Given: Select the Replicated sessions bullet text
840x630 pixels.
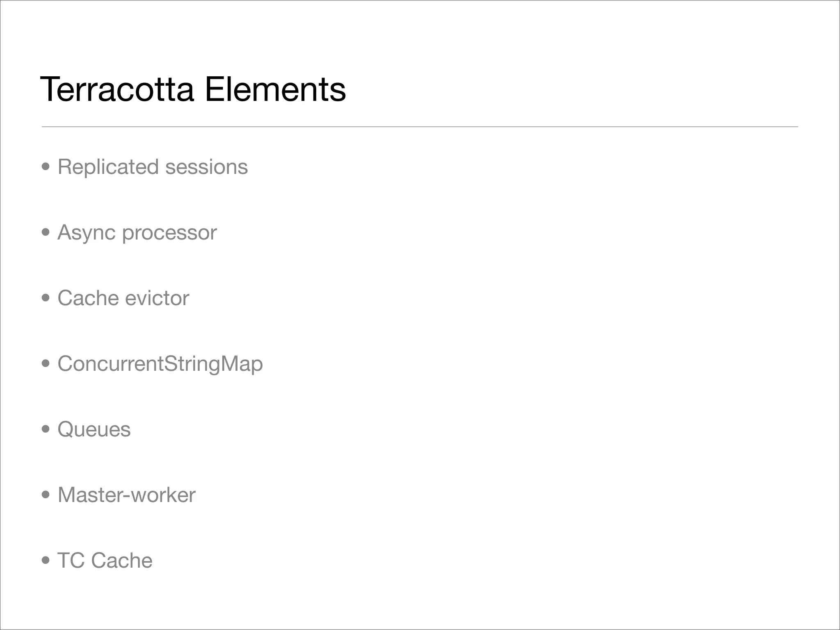Looking at the screenshot, I should (153, 167).
